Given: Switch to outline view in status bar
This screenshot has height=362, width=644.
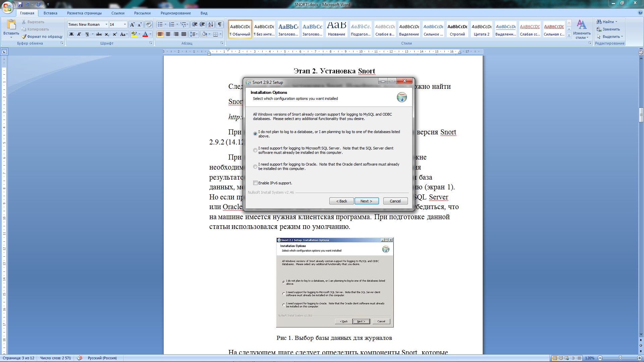Looking at the screenshot, I should 573,358.
